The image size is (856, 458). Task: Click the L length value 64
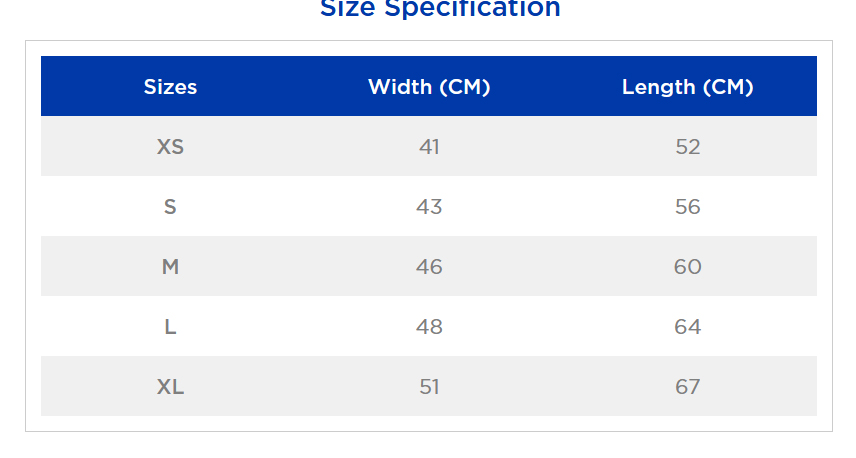pos(687,327)
